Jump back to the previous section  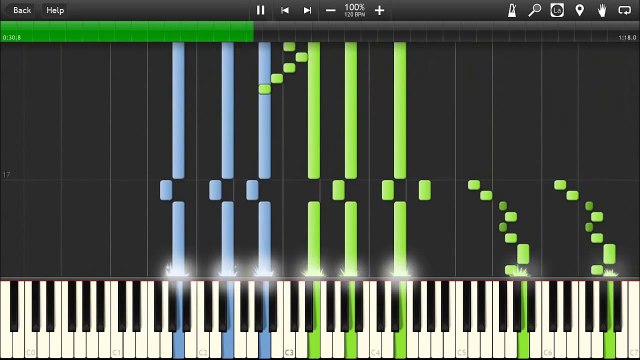click(x=284, y=10)
